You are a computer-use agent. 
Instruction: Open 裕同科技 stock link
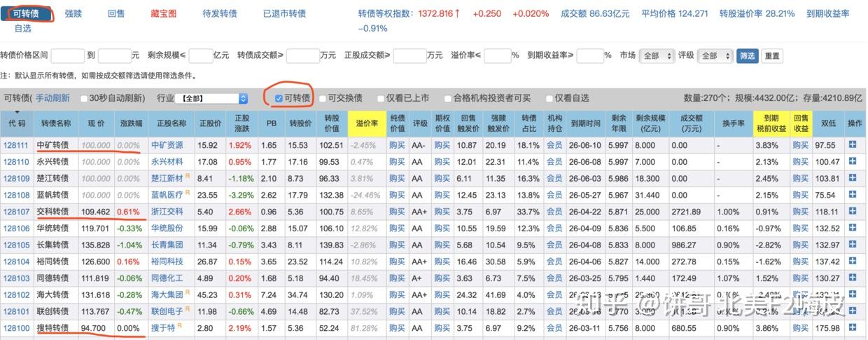pos(167,261)
